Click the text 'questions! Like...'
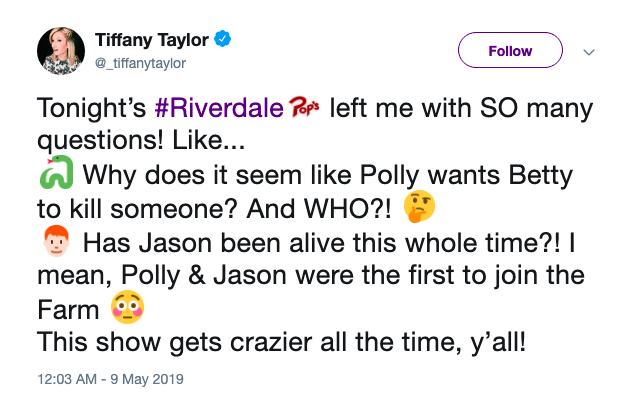This screenshot has height=395, width=630. point(141,140)
